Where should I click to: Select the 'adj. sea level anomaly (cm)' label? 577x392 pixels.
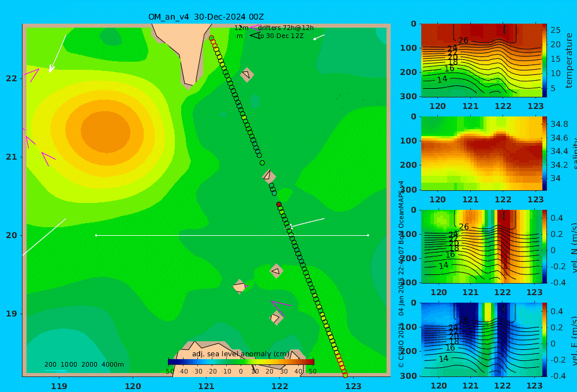241,354
